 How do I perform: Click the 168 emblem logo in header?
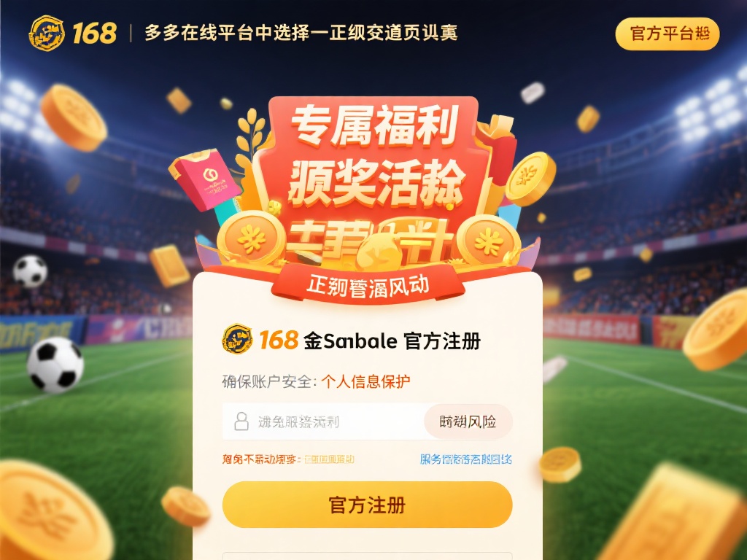pos(46,33)
